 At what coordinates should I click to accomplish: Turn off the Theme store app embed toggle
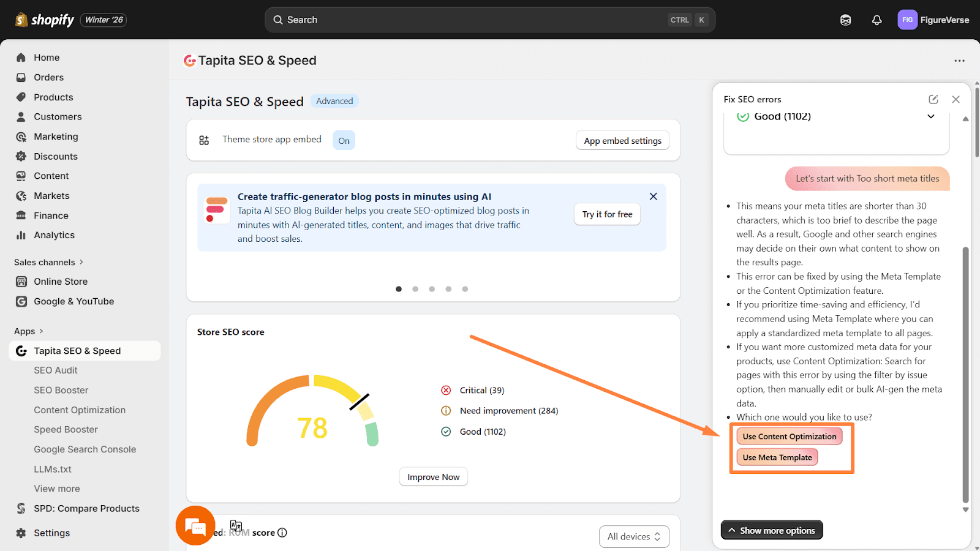(x=344, y=140)
